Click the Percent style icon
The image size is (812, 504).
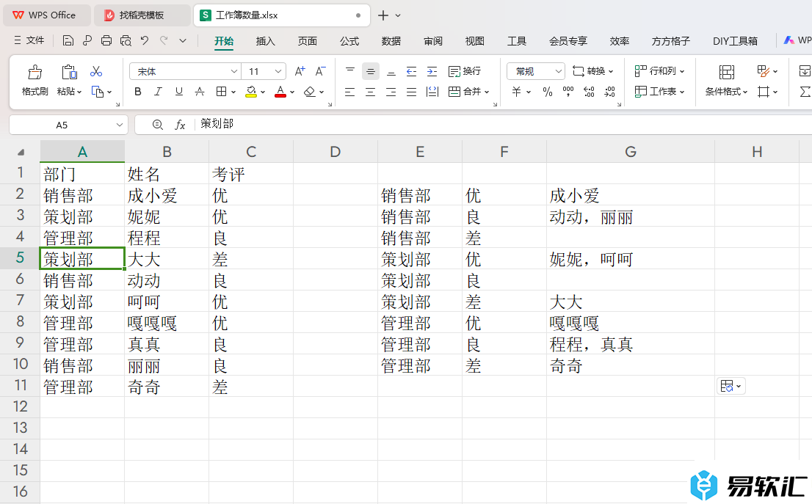(x=547, y=92)
